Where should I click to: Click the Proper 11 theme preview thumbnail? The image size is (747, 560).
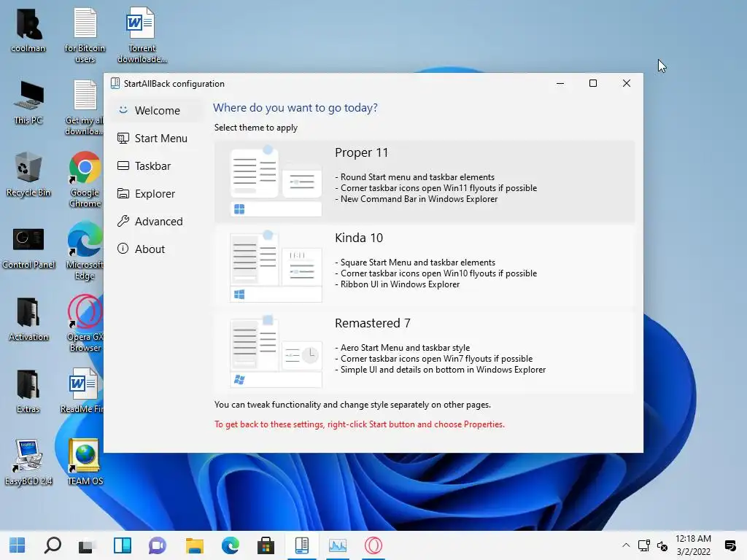(276, 182)
